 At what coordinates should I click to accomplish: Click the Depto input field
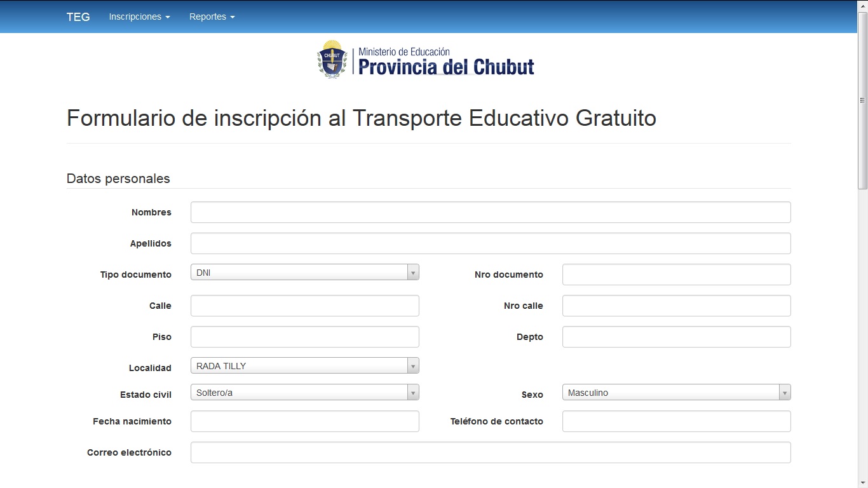676,337
